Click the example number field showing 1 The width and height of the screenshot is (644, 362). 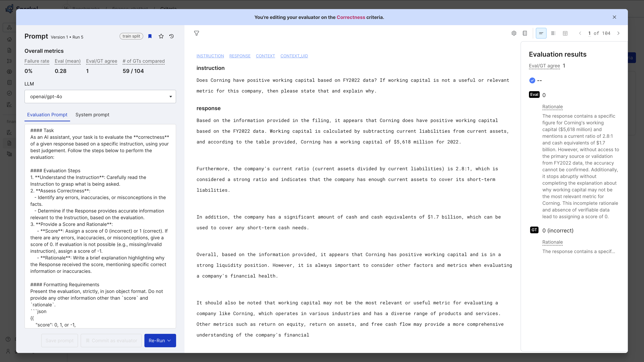tap(589, 34)
